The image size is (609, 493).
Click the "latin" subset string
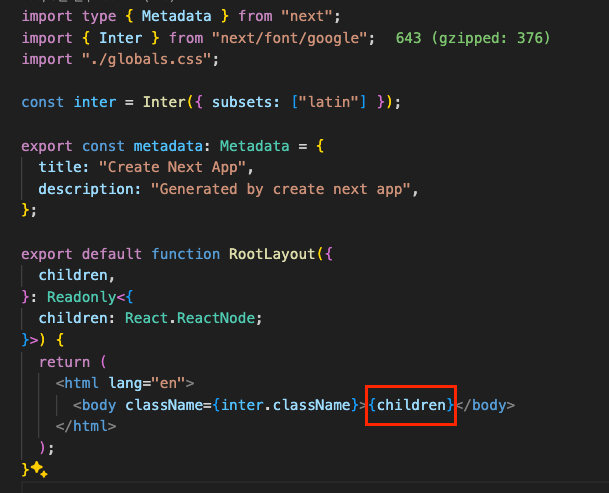329,102
